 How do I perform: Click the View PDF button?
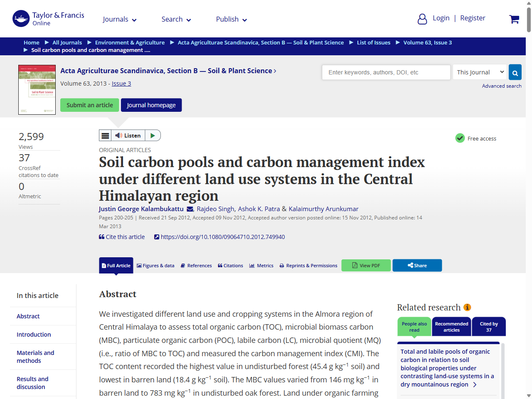[366, 265]
